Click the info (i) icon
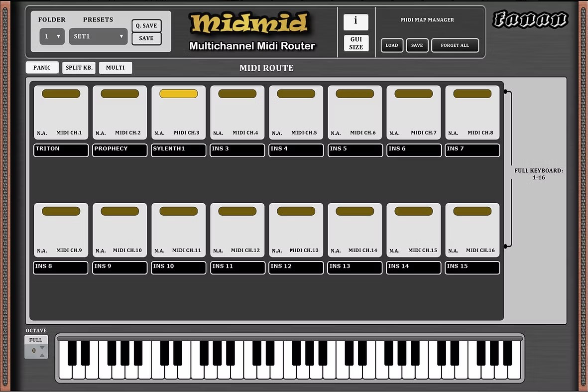 click(x=355, y=22)
